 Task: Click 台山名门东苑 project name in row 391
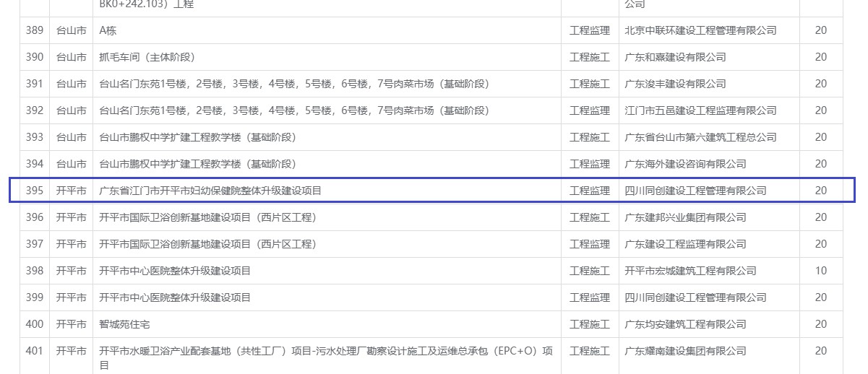click(294, 84)
